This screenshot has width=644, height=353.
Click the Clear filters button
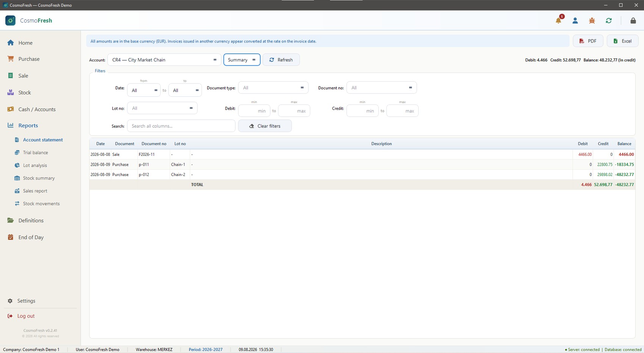click(265, 126)
